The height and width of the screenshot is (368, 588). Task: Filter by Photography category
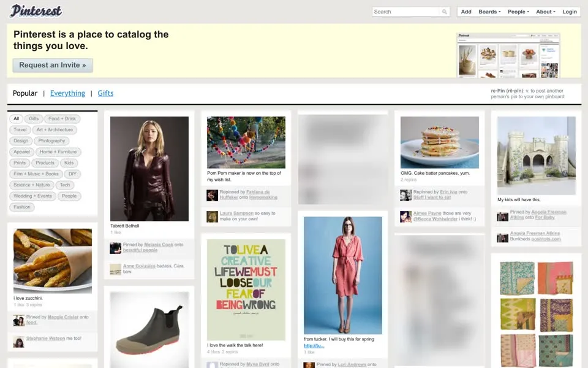pyautogui.click(x=51, y=141)
